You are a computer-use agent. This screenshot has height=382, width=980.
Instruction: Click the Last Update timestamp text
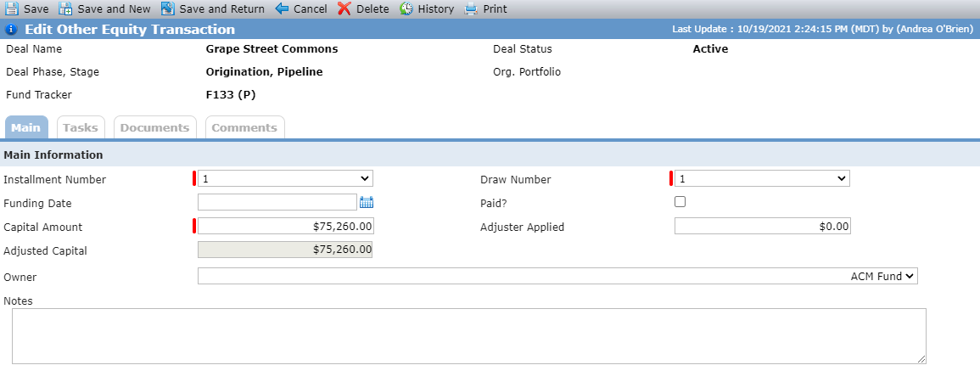tap(822, 30)
